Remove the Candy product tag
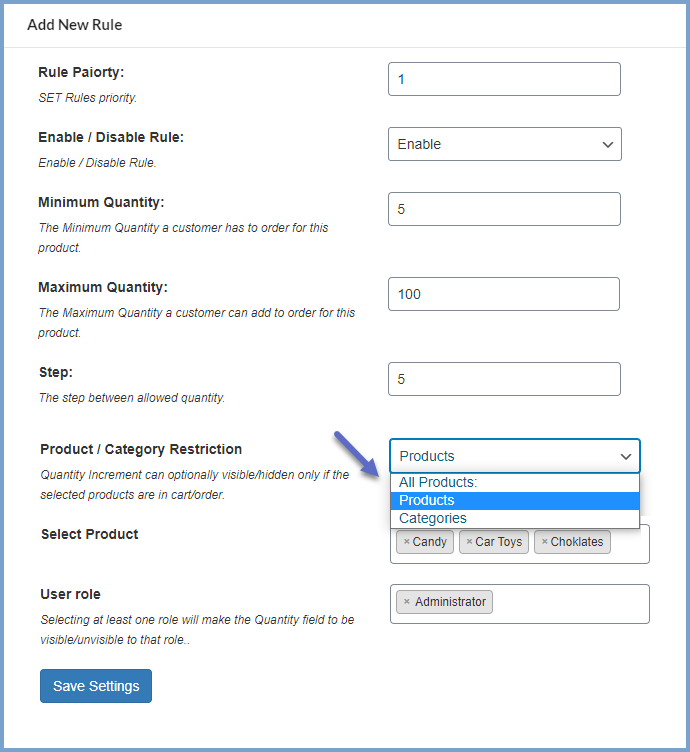690x752 pixels. tap(407, 542)
